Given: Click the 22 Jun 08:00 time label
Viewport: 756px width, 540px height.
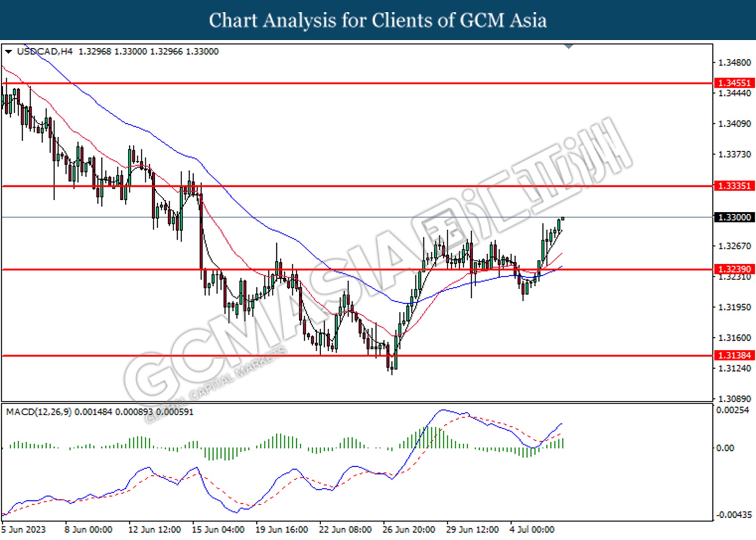Looking at the screenshot, I should click(345, 529).
